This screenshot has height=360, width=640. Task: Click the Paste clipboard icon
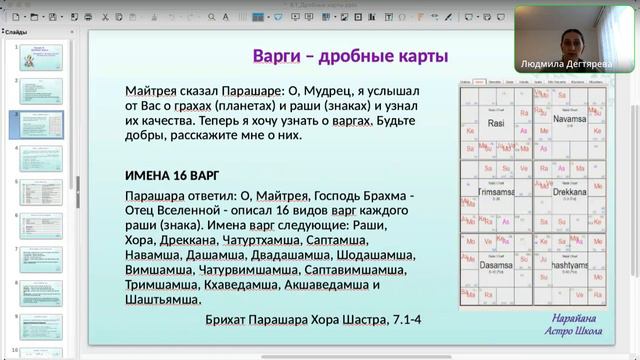[x=133, y=17]
